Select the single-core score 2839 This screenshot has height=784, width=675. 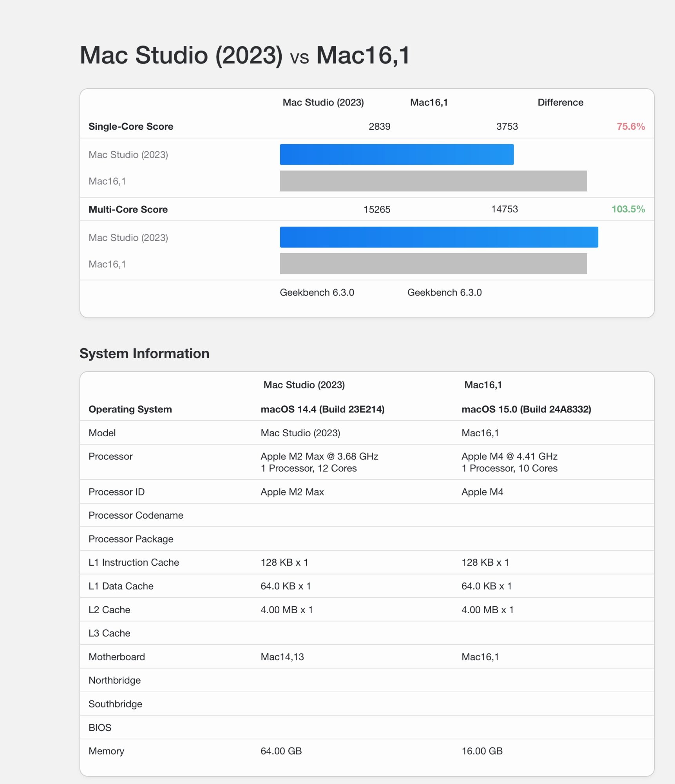point(379,127)
